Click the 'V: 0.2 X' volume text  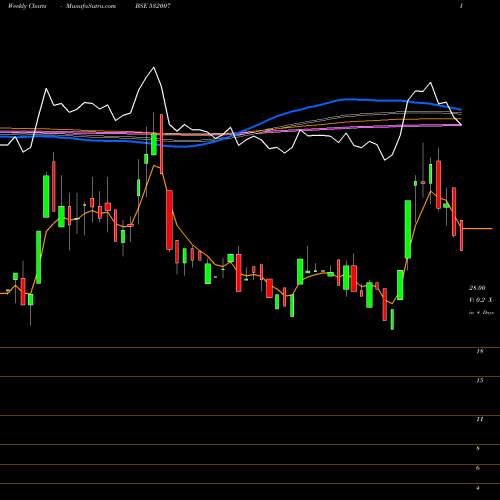[481, 300]
